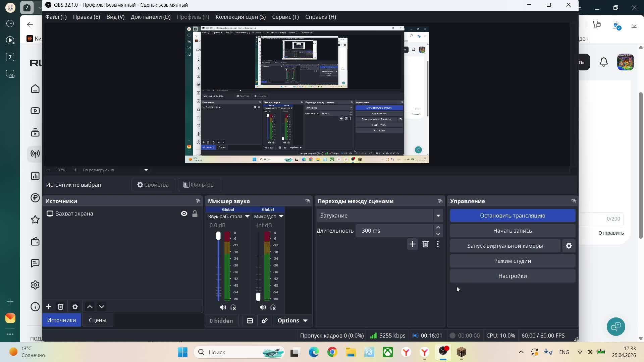This screenshot has width=644, height=362.
Task: Toggle audio mixer layout icon
Action: [x=250, y=321]
